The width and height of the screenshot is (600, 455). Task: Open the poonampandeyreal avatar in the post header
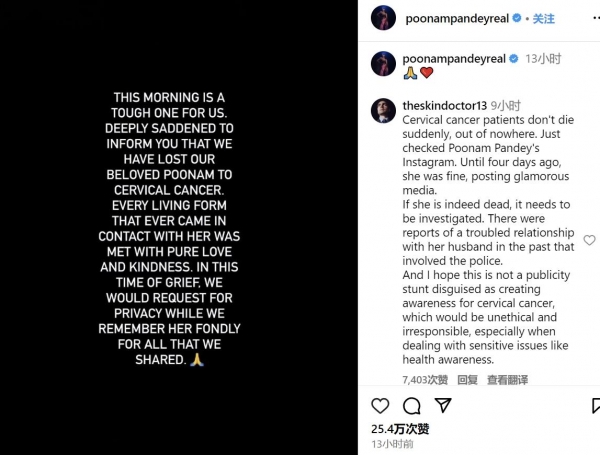click(x=384, y=18)
